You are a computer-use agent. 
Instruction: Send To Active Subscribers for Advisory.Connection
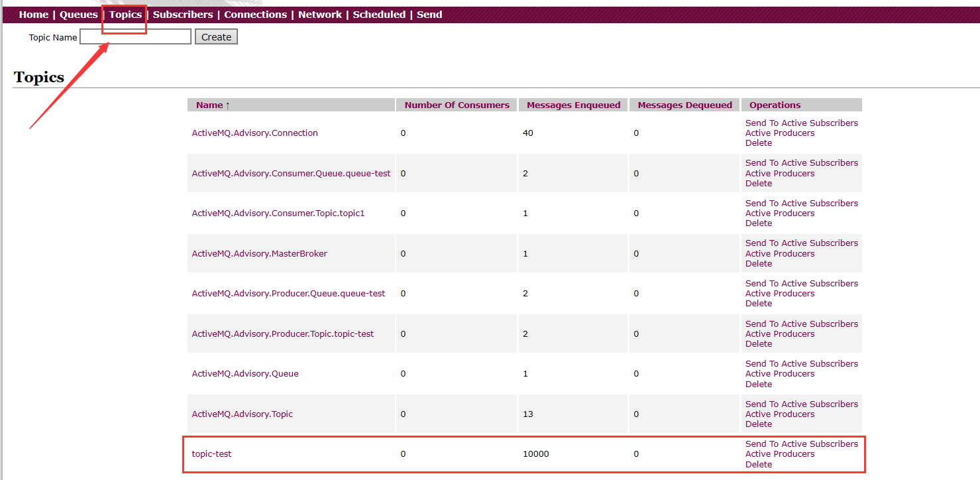pos(801,123)
